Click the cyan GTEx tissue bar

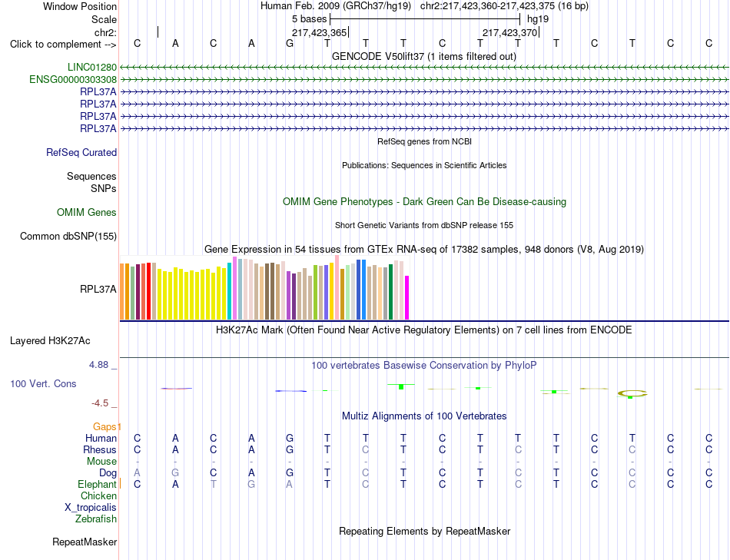click(230, 291)
